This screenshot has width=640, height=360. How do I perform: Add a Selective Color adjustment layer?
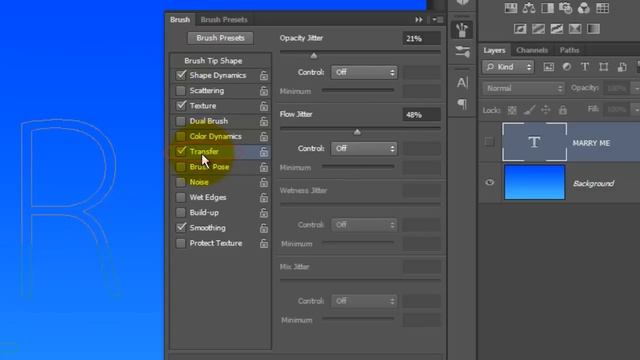[575, 29]
